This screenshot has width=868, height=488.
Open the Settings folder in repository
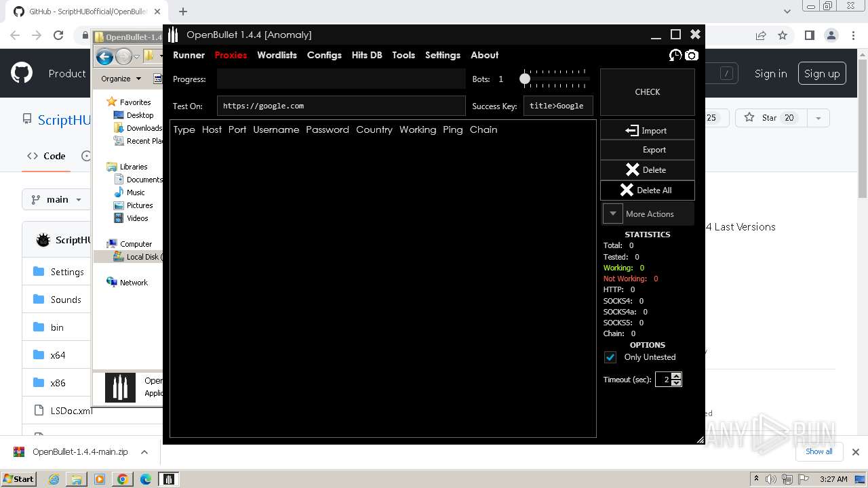click(x=67, y=272)
